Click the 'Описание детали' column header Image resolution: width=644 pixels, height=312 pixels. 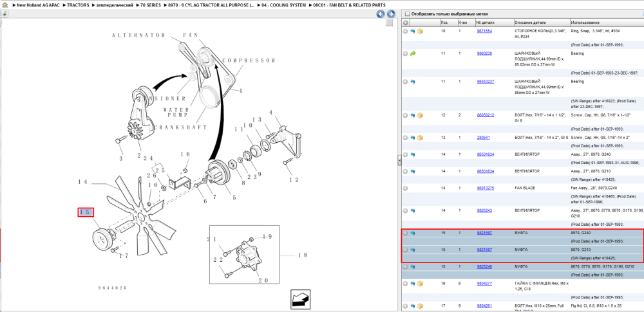click(542, 22)
